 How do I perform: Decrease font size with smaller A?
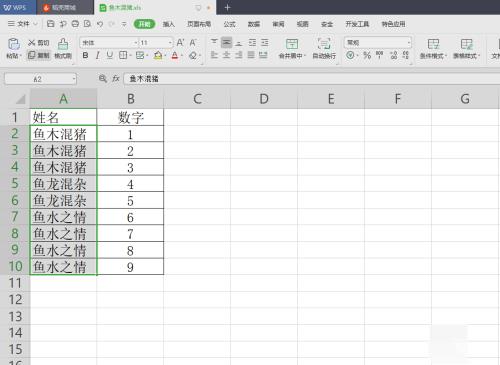pos(193,43)
